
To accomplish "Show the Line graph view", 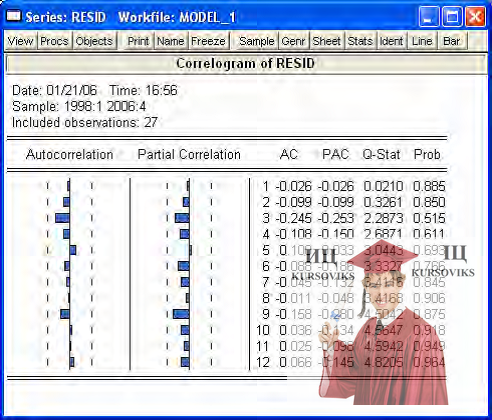I will coord(422,41).
